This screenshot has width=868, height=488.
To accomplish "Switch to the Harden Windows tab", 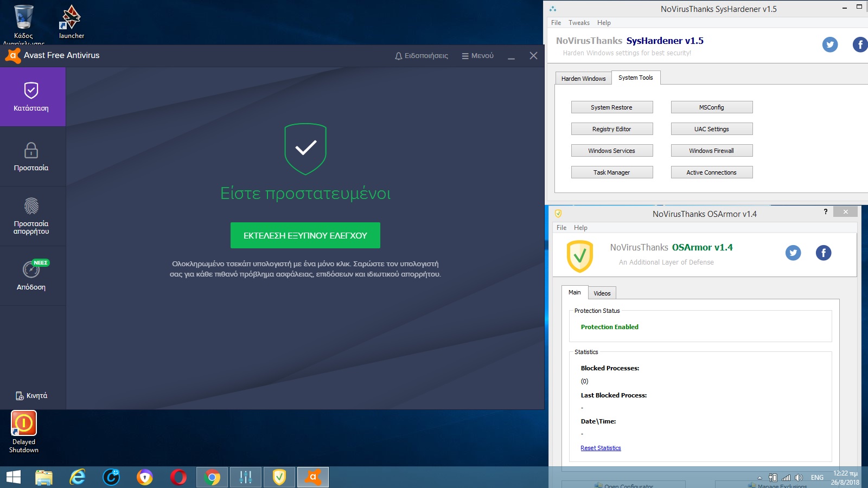I will tap(583, 79).
